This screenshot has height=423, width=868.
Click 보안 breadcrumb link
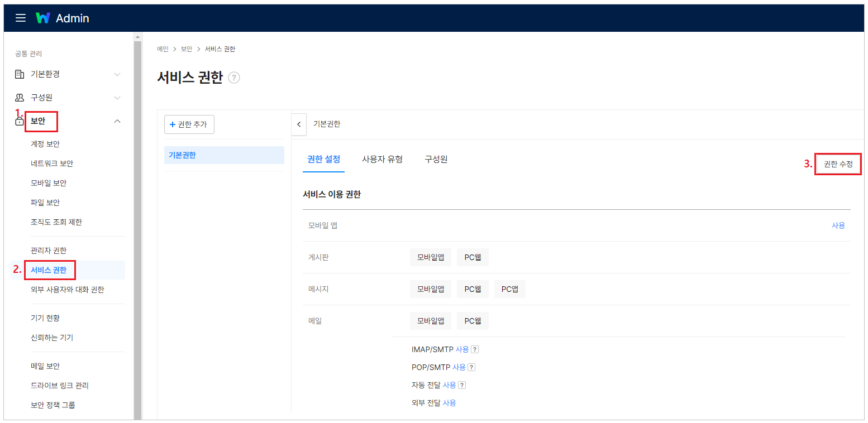pyautogui.click(x=187, y=49)
